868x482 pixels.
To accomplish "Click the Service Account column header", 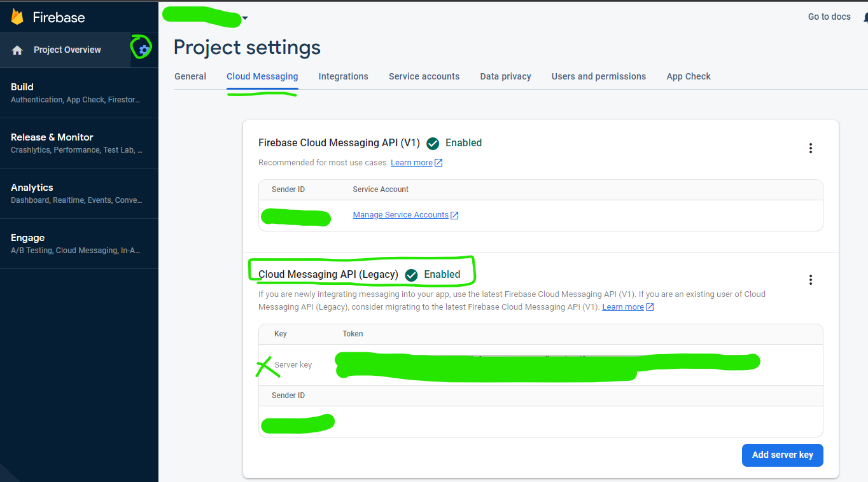I will (x=381, y=189).
